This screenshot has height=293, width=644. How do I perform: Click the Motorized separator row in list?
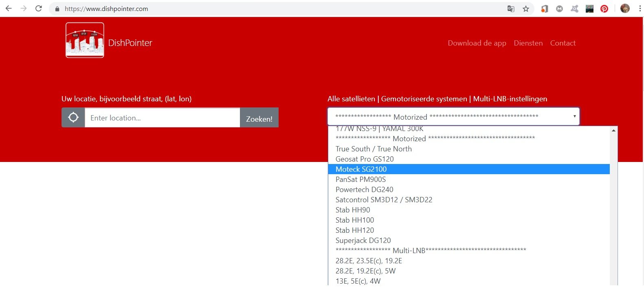click(x=469, y=139)
